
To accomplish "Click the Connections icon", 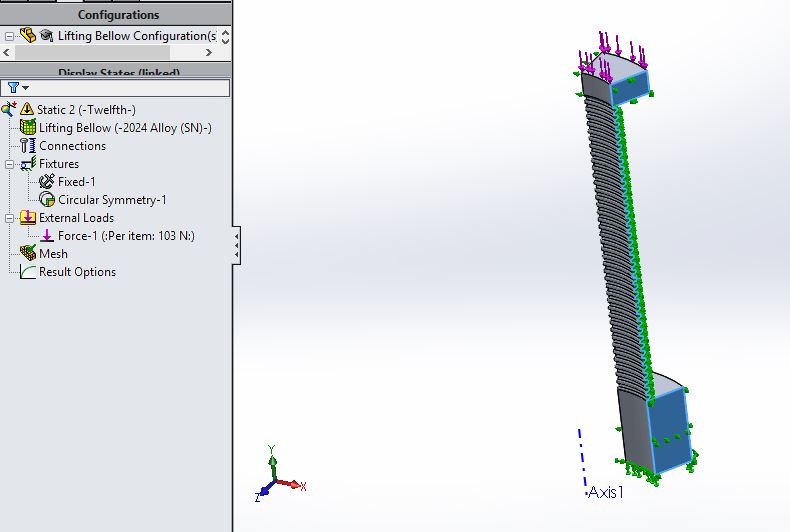I will [28, 146].
